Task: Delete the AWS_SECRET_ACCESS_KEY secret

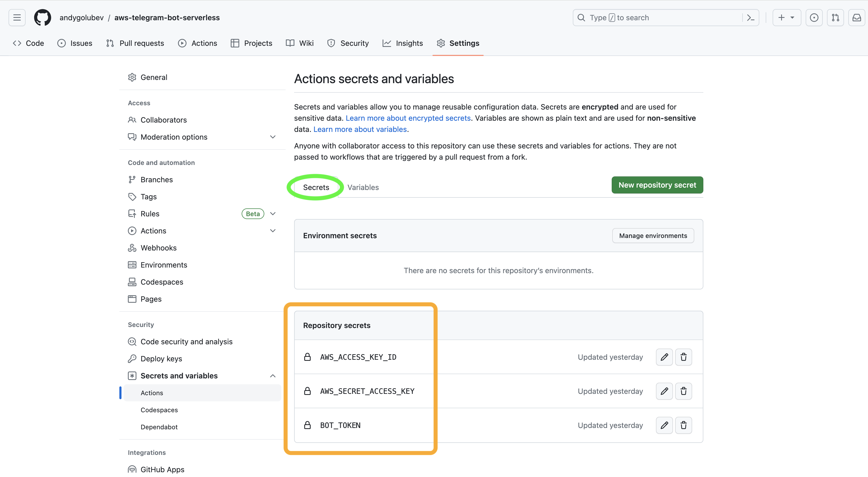Action: [x=683, y=391]
